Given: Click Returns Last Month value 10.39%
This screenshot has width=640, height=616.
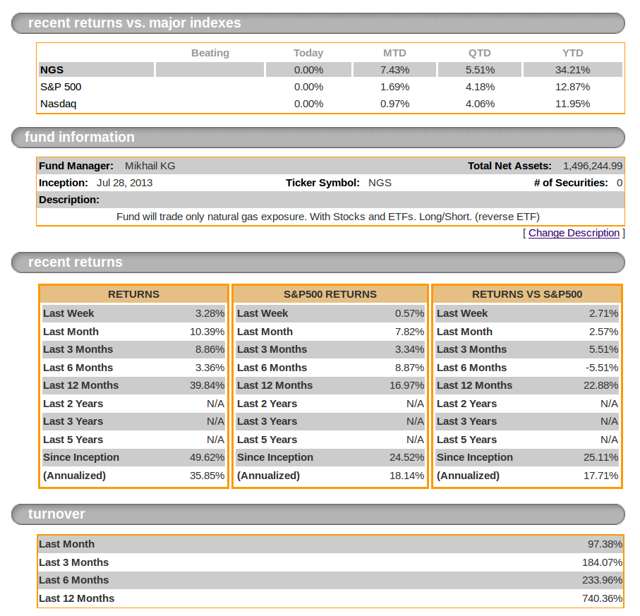Looking at the screenshot, I should point(207,332).
